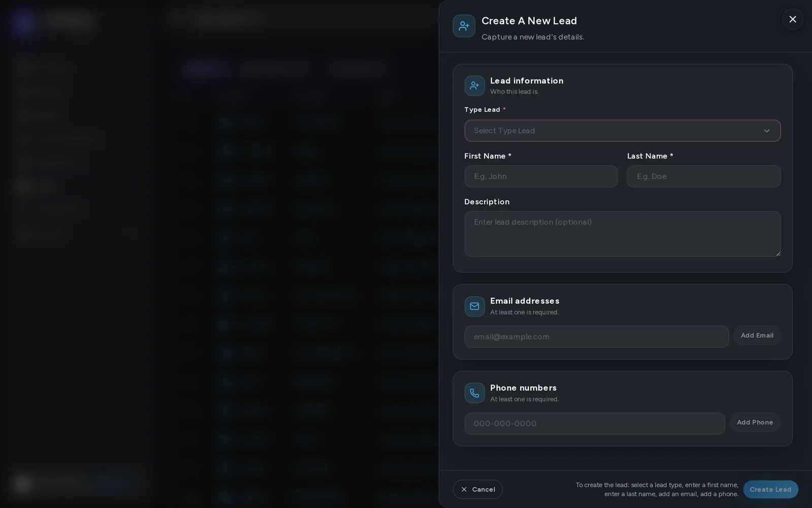Click the add-person icon beside Create A New Lead
Viewport: 812px width, 508px height.
(464, 26)
